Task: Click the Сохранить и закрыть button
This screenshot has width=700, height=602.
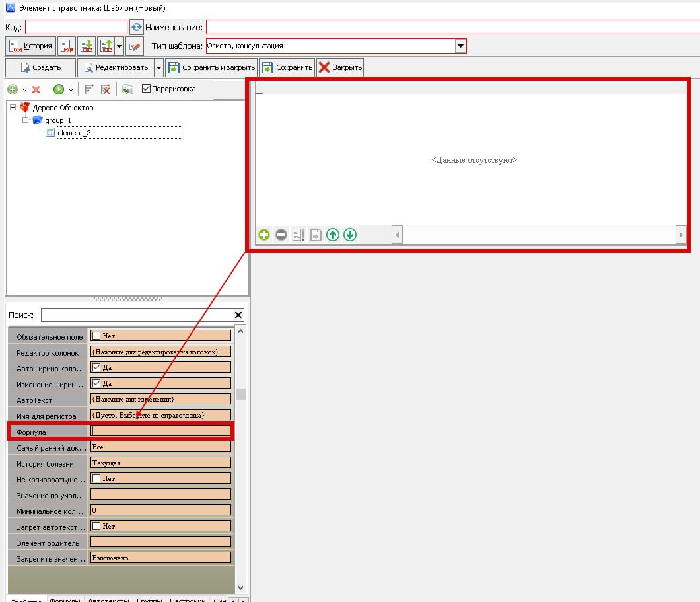Action: (211, 68)
